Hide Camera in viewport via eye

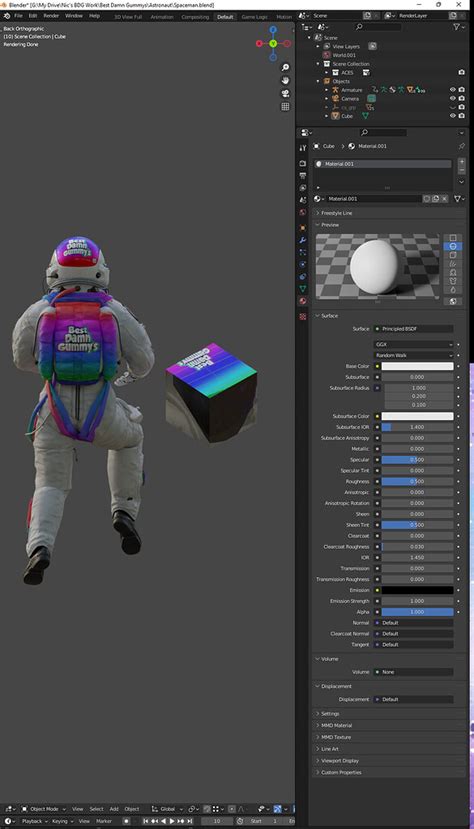tap(452, 98)
